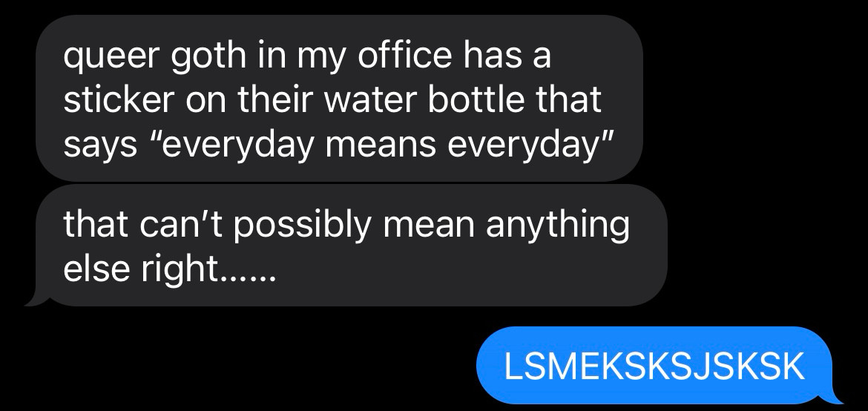
Task: Click the gray bubble tail at bottom left
Action: 38,298
